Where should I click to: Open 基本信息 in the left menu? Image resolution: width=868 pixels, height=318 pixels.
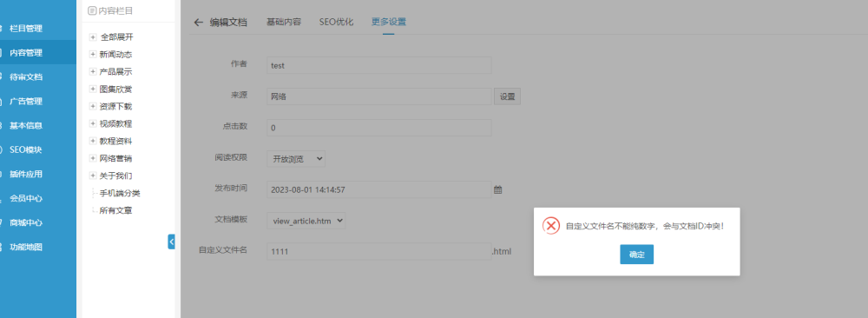(26, 125)
